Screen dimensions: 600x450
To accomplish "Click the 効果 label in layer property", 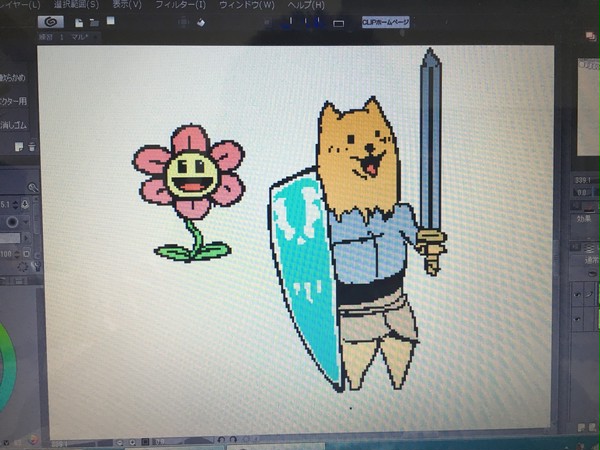I will click(584, 219).
